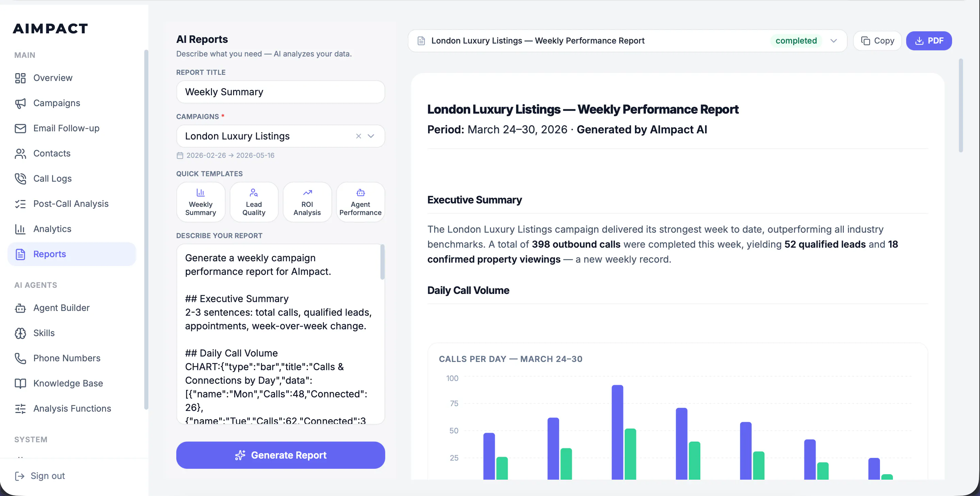Click the Reports document icon
Screen dimensions: 980x496
pyautogui.click(x=20, y=254)
